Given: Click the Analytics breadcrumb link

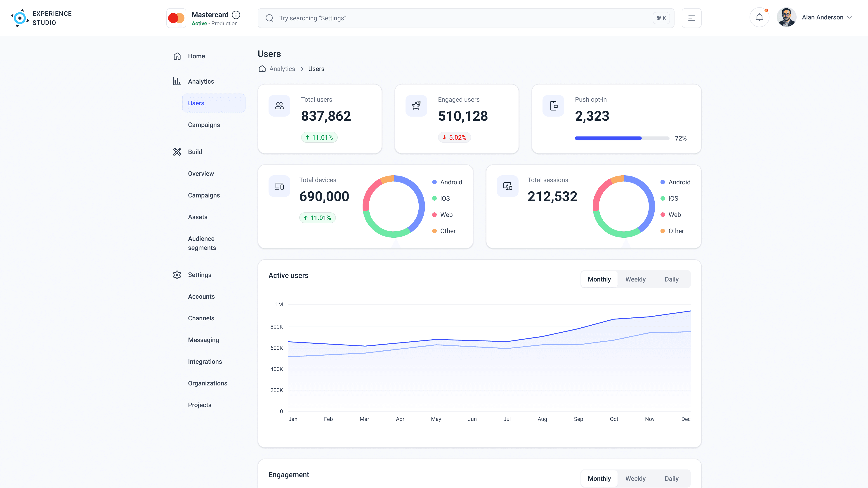Looking at the screenshot, I should (x=282, y=69).
